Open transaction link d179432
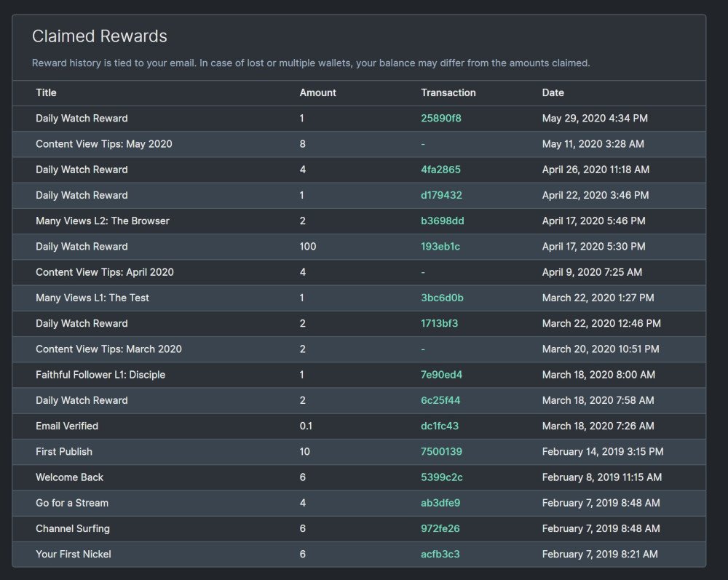This screenshot has height=580, width=728. [441, 195]
